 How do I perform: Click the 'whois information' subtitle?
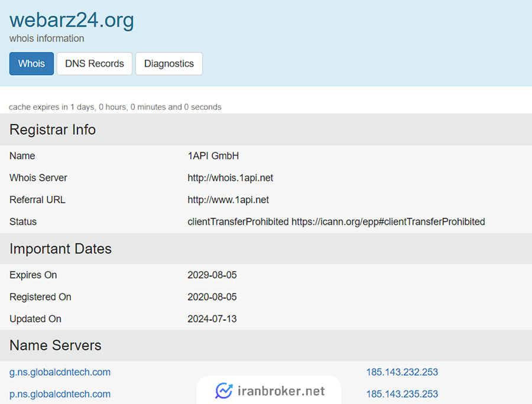coord(47,38)
